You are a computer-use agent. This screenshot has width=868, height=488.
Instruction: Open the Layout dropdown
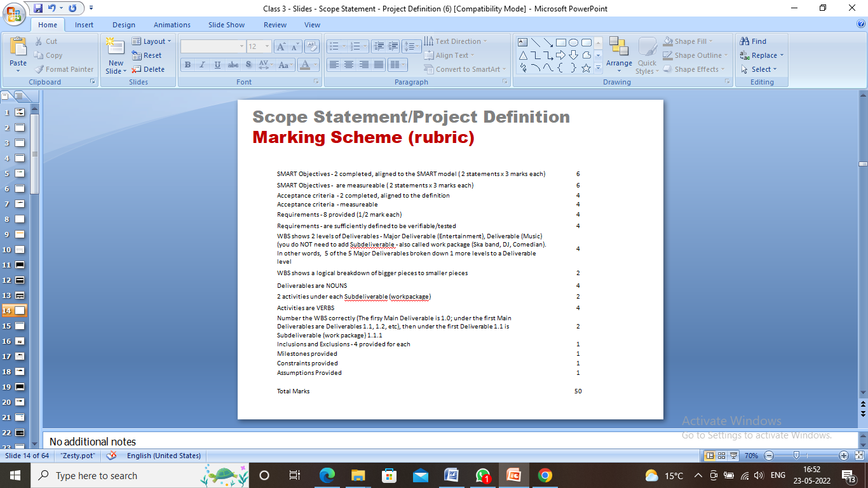click(x=152, y=41)
